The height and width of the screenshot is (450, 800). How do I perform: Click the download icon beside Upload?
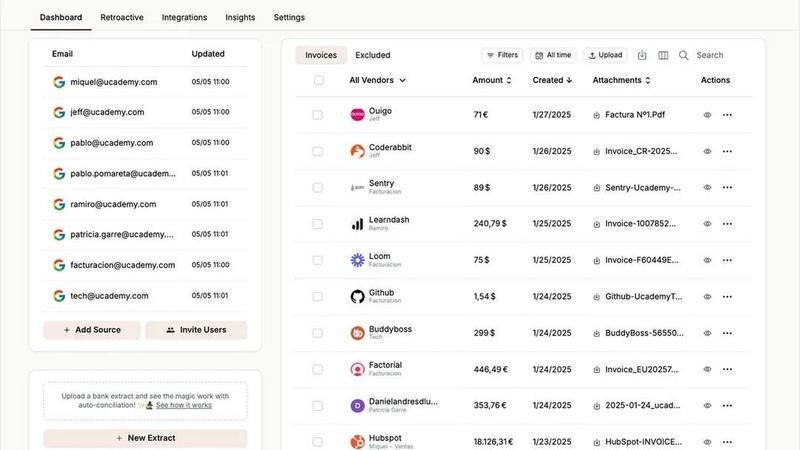[x=642, y=55]
